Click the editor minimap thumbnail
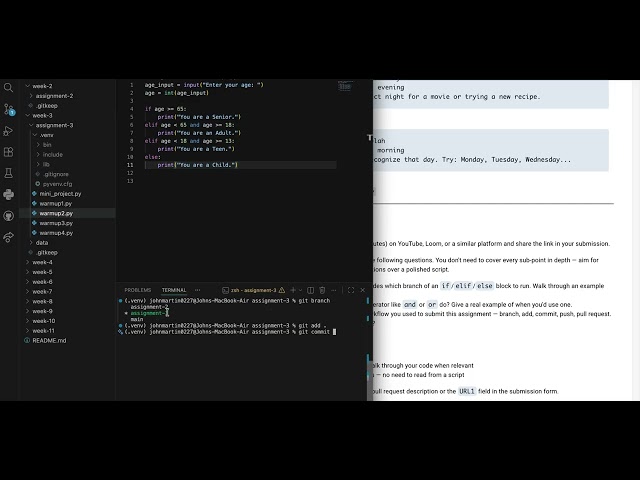This screenshot has width=640, height=480. tap(345, 87)
